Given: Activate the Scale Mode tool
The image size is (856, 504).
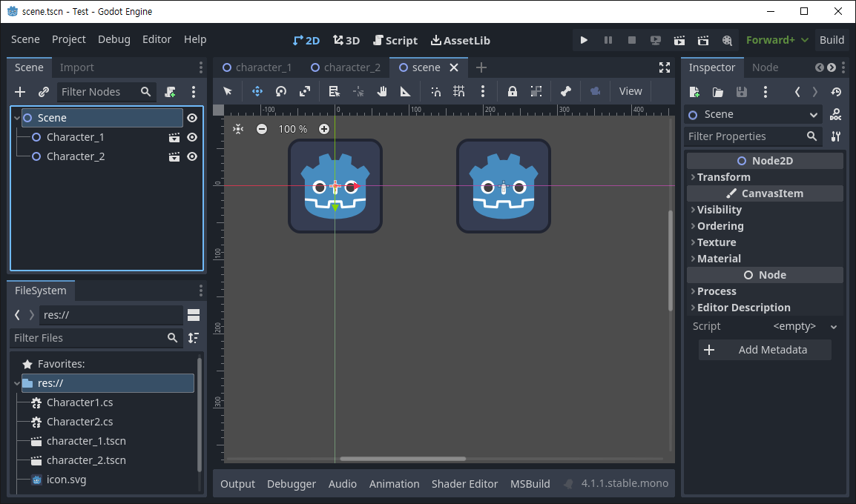Looking at the screenshot, I should pos(305,91).
